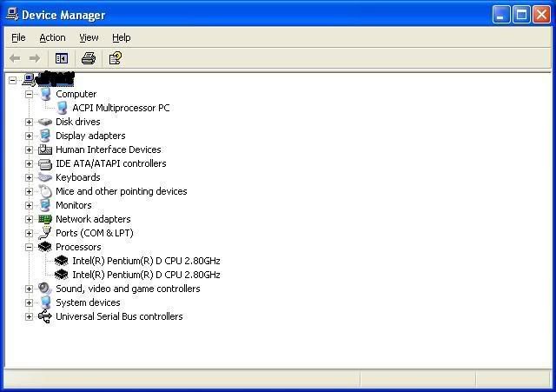Image resolution: width=556 pixels, height=392 pixels.
Task: Expand the System devices category
Action: click(29, 302)
